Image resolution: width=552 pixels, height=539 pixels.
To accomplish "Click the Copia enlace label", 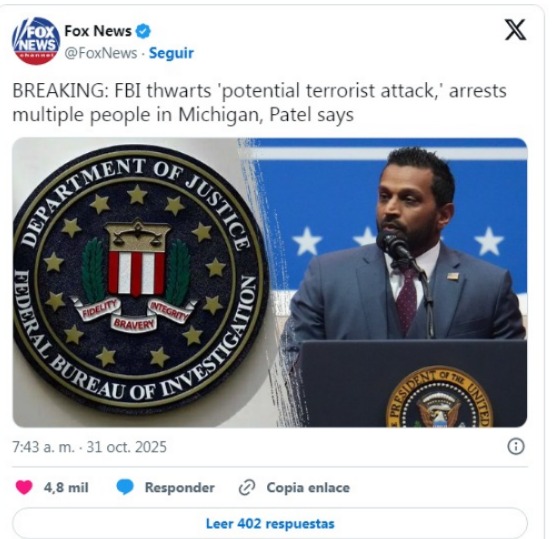I will [308, 488].
